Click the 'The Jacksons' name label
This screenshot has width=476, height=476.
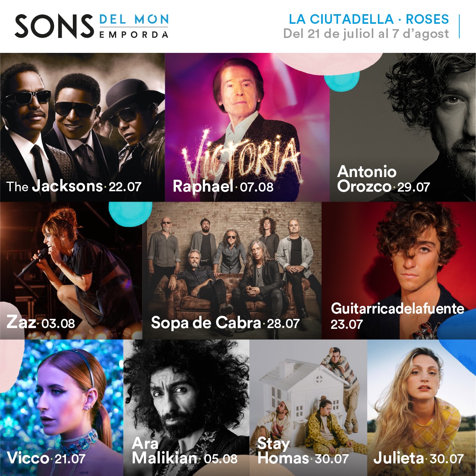click(54, 186)
